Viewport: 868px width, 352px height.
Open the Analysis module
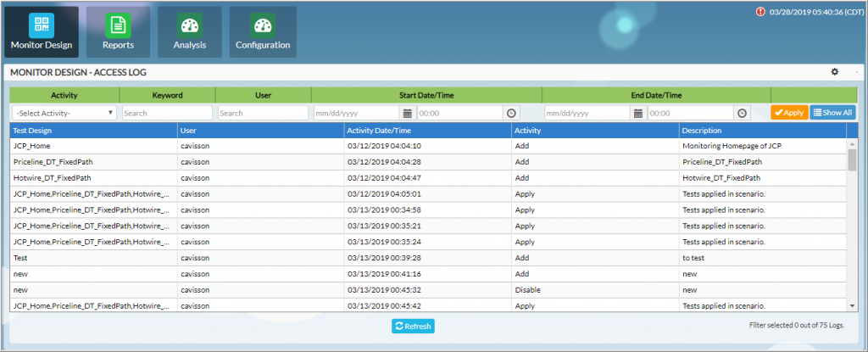tap(190, 32)
